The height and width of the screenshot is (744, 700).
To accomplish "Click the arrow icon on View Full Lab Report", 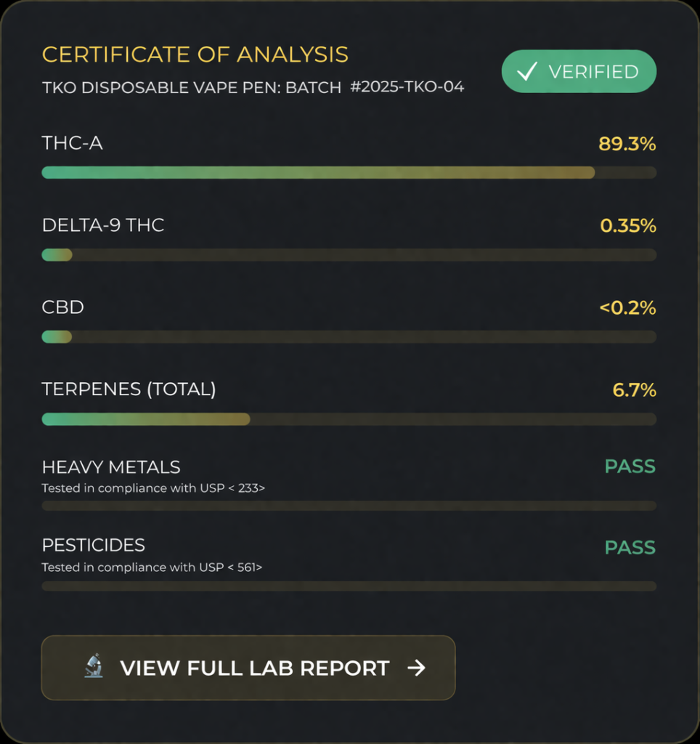I will [416, 668].
